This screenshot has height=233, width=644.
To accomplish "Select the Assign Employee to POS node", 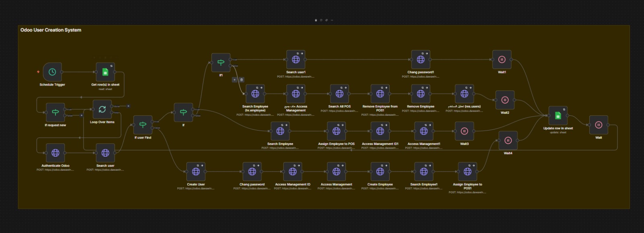I will pyautogui.click(x=336, y=131).
